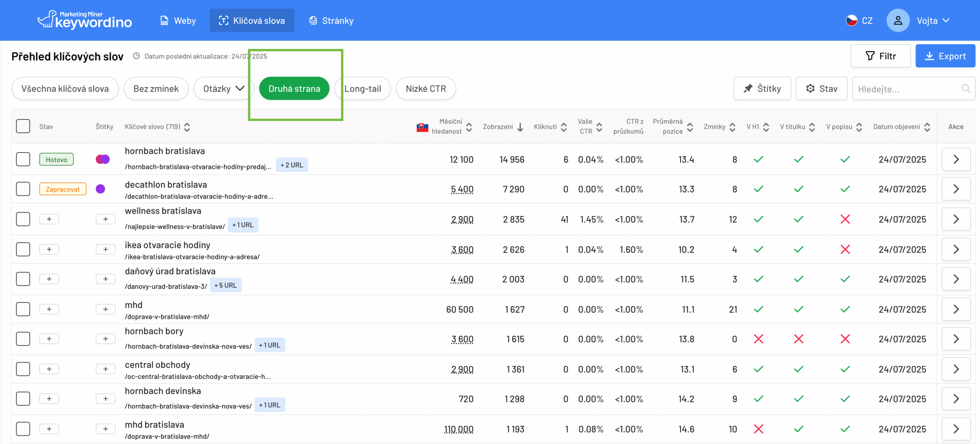Viewport: 980px width, 444px height.
Task: Check the hornbach bratislava row checkbox
Action: click(23, 159)
